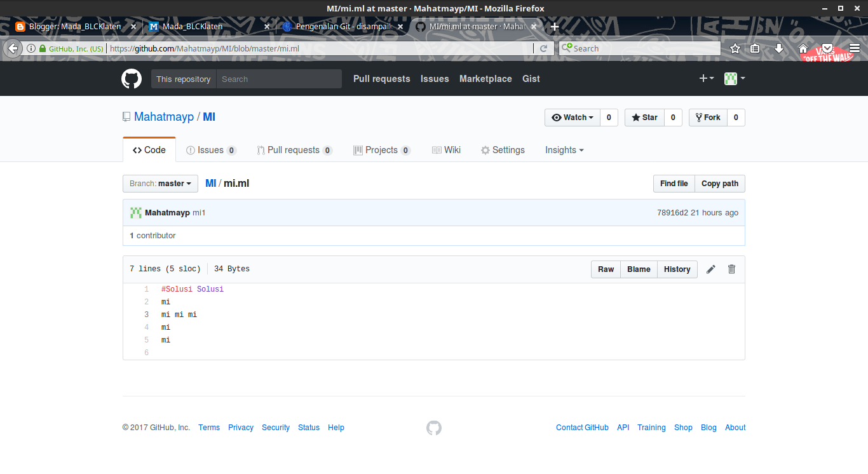
Task: Click Firefox back arrow button
Action: (13, 48)
